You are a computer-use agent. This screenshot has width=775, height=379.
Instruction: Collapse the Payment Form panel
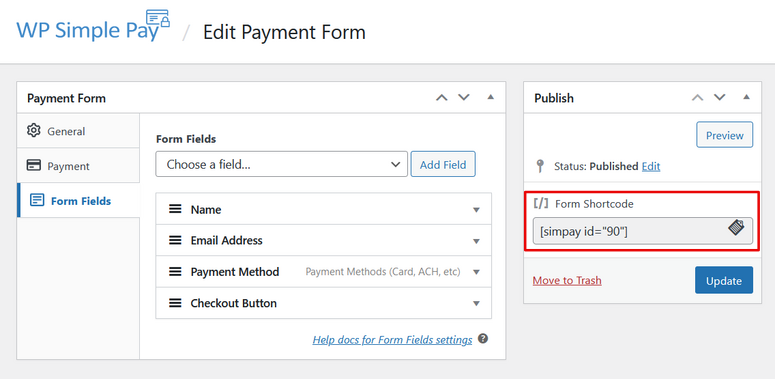pos(490,97)
